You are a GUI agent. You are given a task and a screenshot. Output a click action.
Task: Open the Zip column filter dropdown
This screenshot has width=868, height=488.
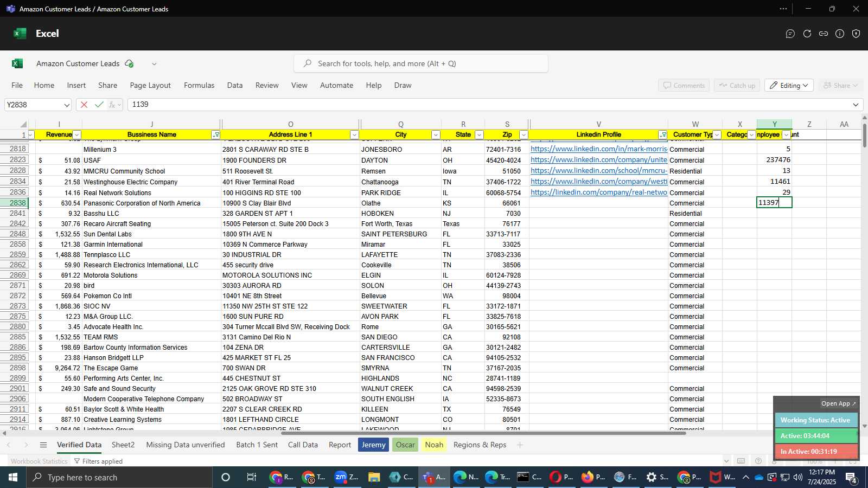(x=524, y=135)
